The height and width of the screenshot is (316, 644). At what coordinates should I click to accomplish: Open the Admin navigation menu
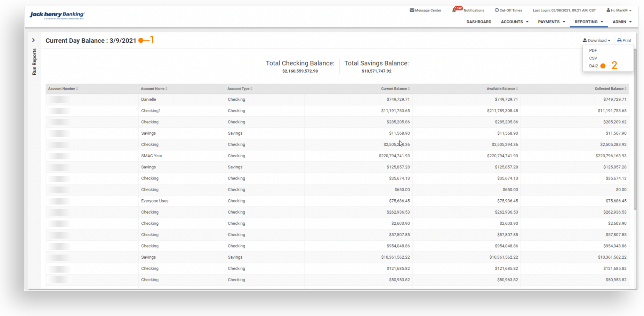click(622, 22)
